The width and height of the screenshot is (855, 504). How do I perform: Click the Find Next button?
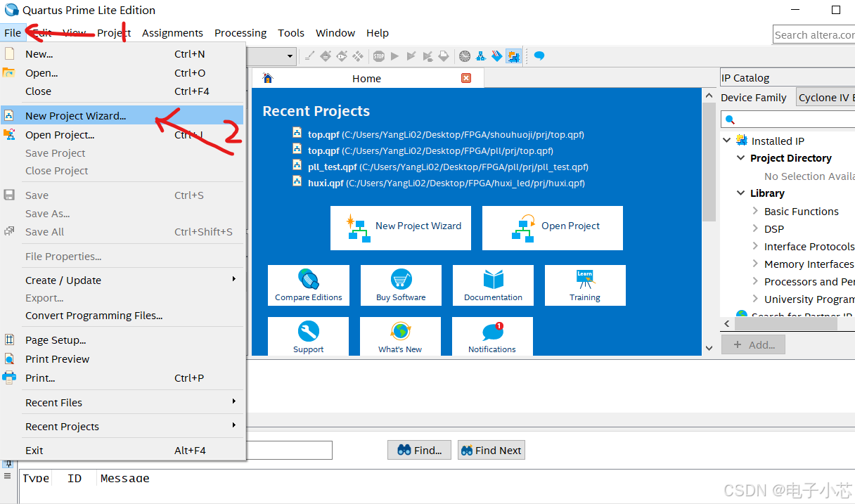point(491,451)
